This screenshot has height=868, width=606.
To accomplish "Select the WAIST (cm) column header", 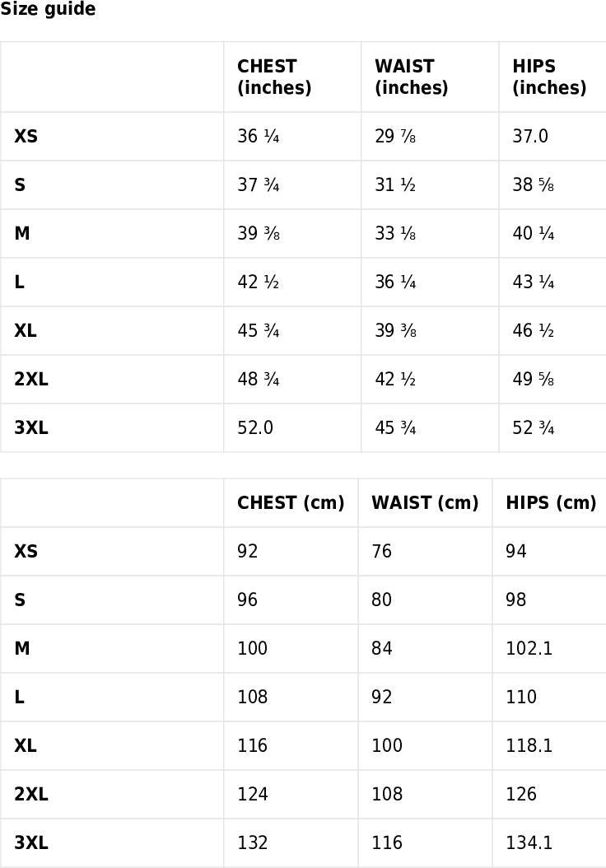I will pos(424,502).
